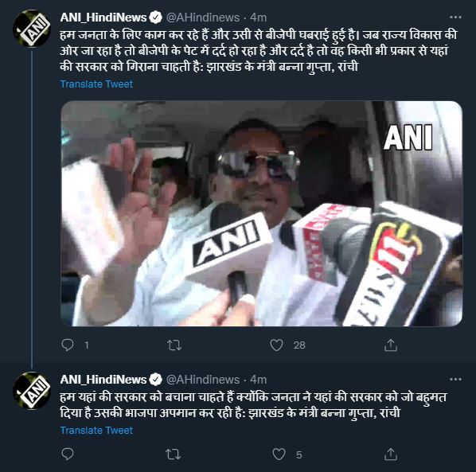Retweet the first ANI_HindiNews tweet
Screen dimensions: 476x472
[174, 345]
